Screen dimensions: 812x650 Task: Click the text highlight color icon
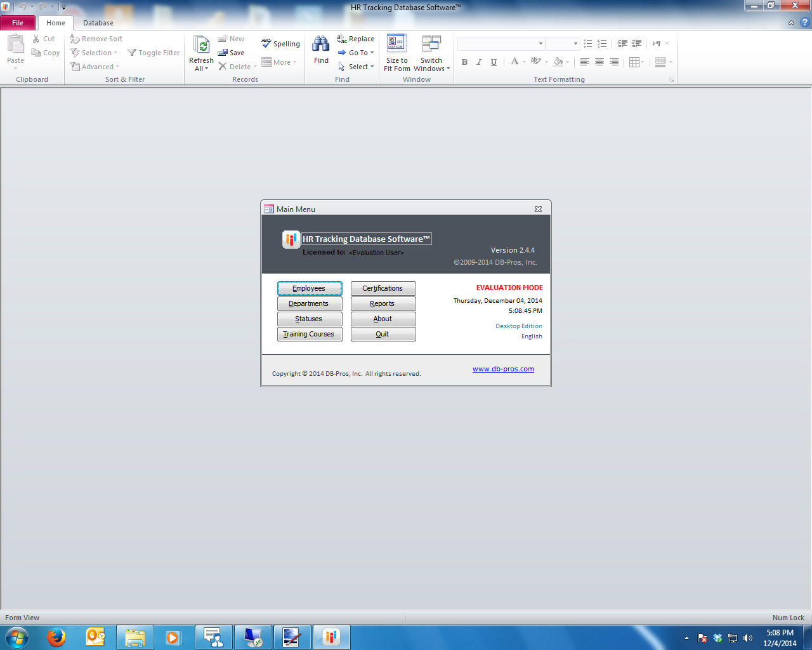coord(536,62)
